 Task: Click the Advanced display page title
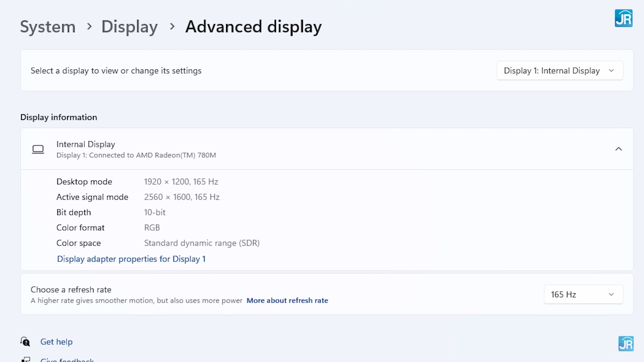253,27
